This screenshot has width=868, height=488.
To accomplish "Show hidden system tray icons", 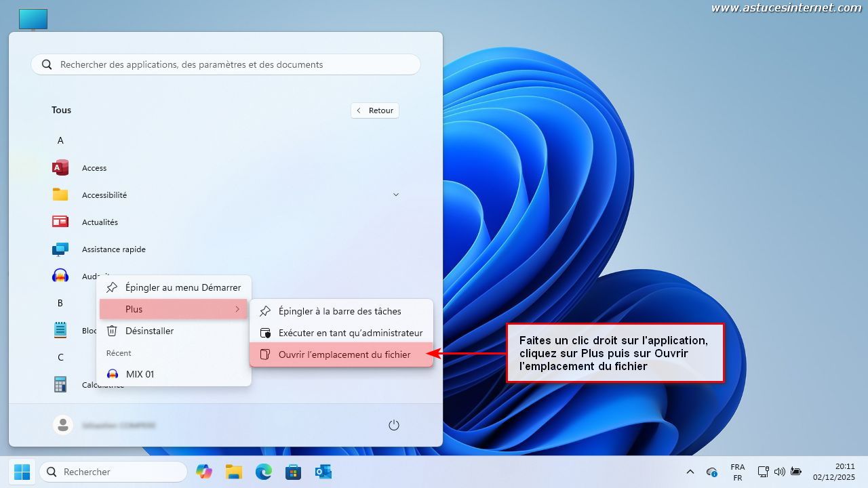I will 690,472.
